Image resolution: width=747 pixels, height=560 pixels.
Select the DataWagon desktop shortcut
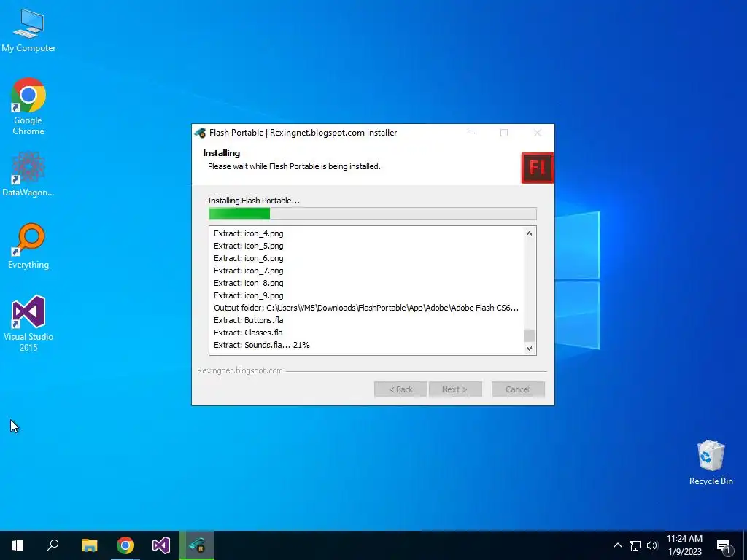28,174
